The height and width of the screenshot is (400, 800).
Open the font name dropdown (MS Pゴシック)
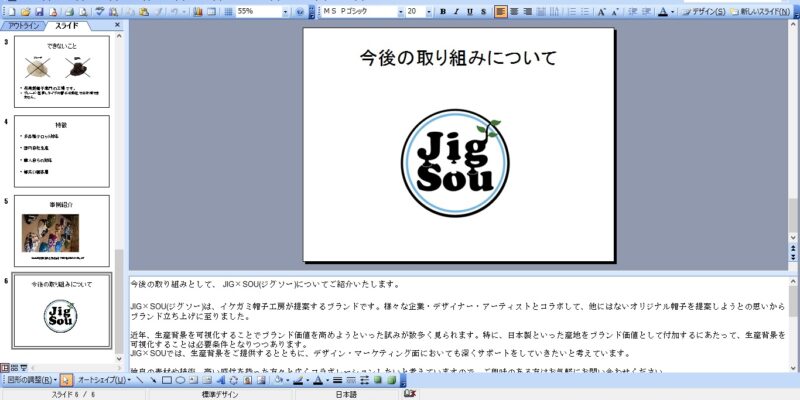point(401,12)
